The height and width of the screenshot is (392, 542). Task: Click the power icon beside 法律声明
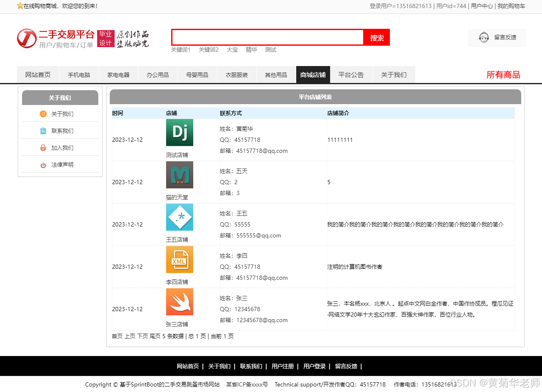(43, 164)
